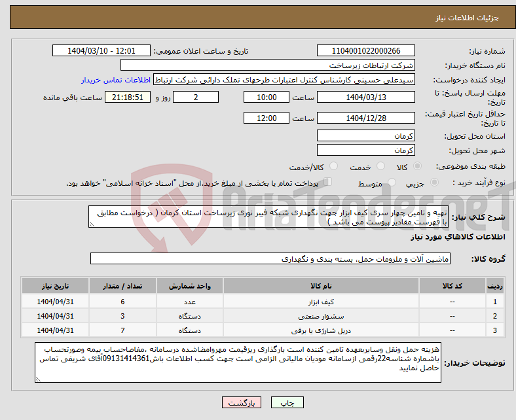This screenshot has width=516, height=420.
Task: Click the resize handle of description textbox
Action: click(x=92, y=224)
